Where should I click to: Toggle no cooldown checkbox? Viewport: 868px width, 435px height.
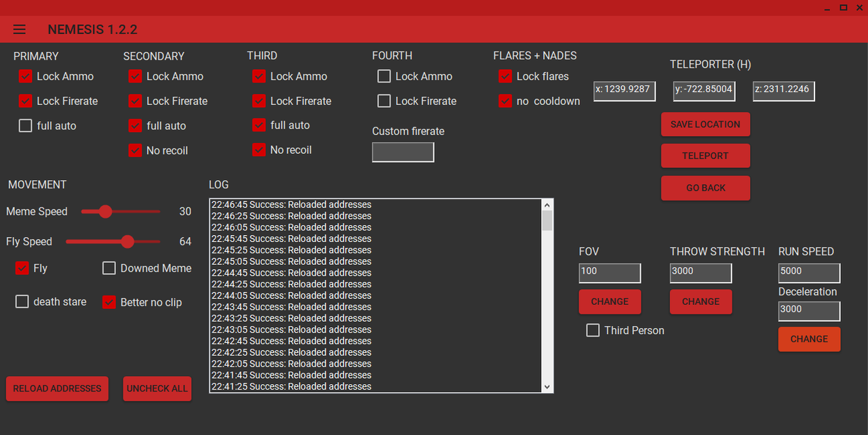click(x=505, y=101)
